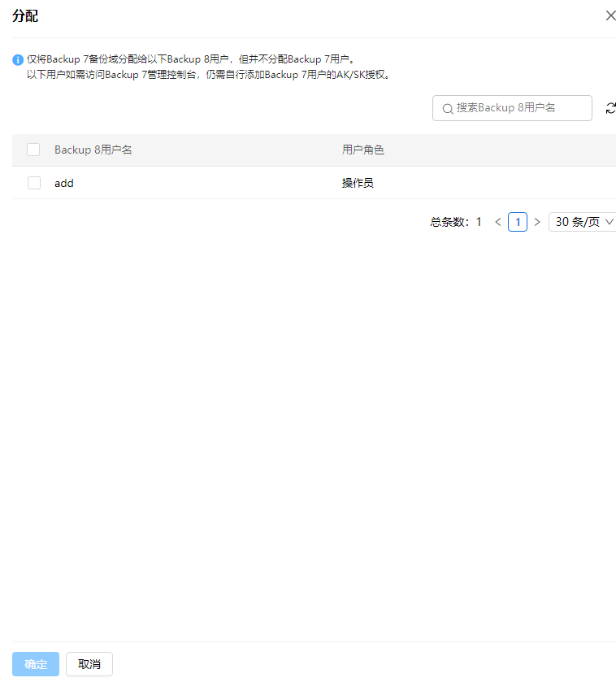Viewport: 616px width, 682px height.
Task: Close the 分配 dialog with the X icon
Action: click(610, 15)
